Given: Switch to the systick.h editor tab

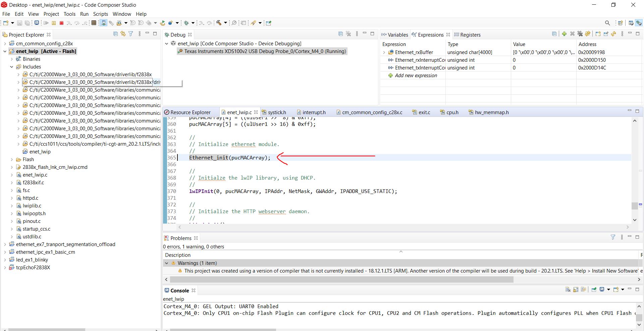Looking at the screenshot, I should coord(277,112).
